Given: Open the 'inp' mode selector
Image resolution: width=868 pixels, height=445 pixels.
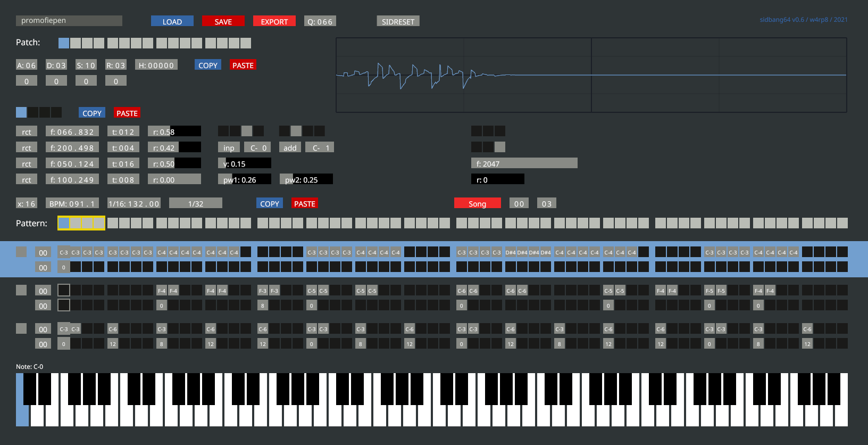Looking at the screenshot, I should coord(229,147).
